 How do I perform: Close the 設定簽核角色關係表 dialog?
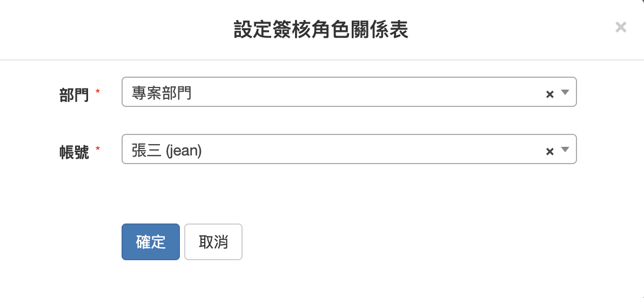click(621, 28)
